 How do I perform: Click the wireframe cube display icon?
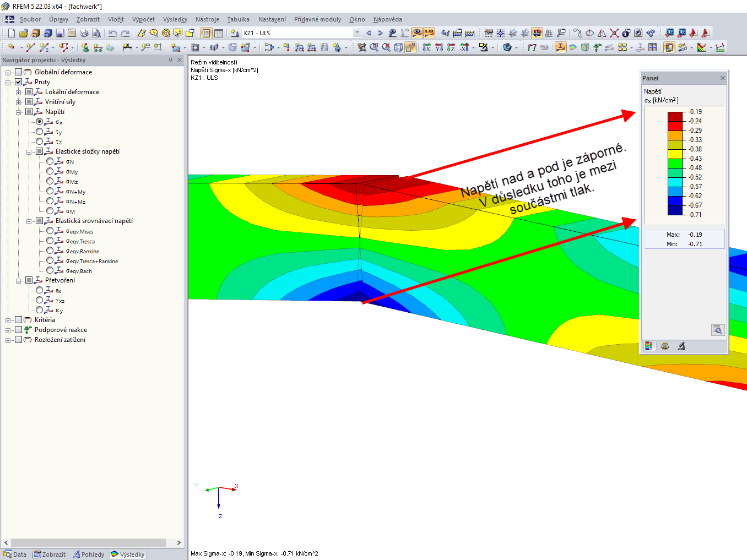398,47
